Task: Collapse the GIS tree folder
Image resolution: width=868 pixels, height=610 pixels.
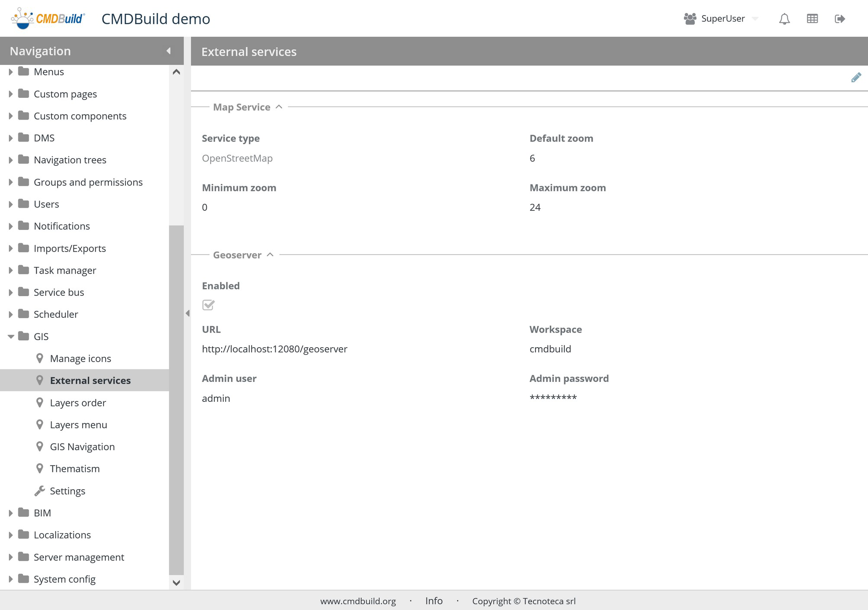Action: [11, 336]
